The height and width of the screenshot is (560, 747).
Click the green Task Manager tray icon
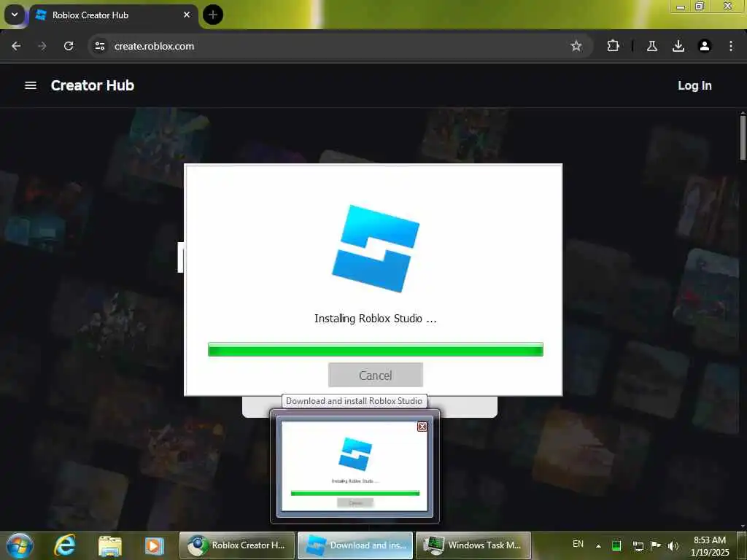tap(616, 545)
